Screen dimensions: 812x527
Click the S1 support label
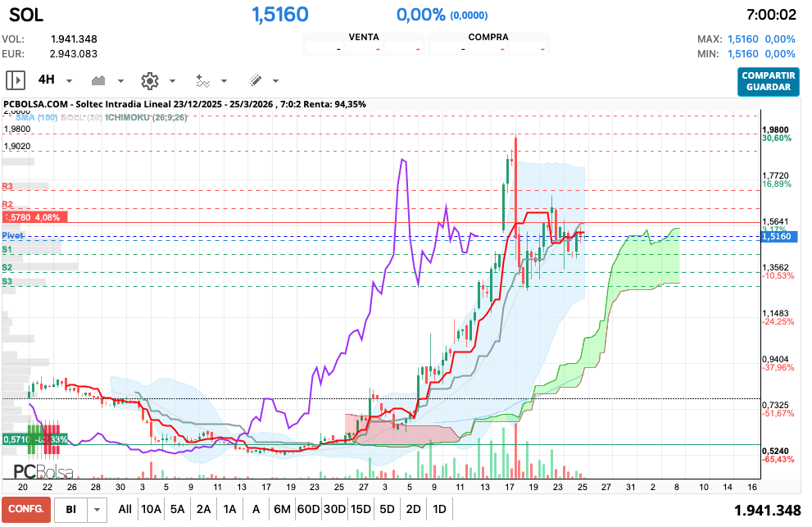click(x=7, y=250)
